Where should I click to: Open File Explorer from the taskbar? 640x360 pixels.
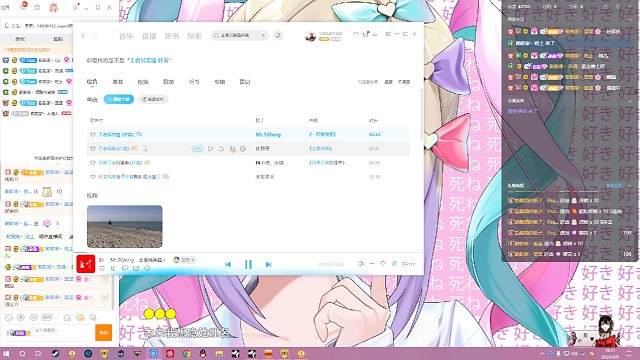pos(219,353)
